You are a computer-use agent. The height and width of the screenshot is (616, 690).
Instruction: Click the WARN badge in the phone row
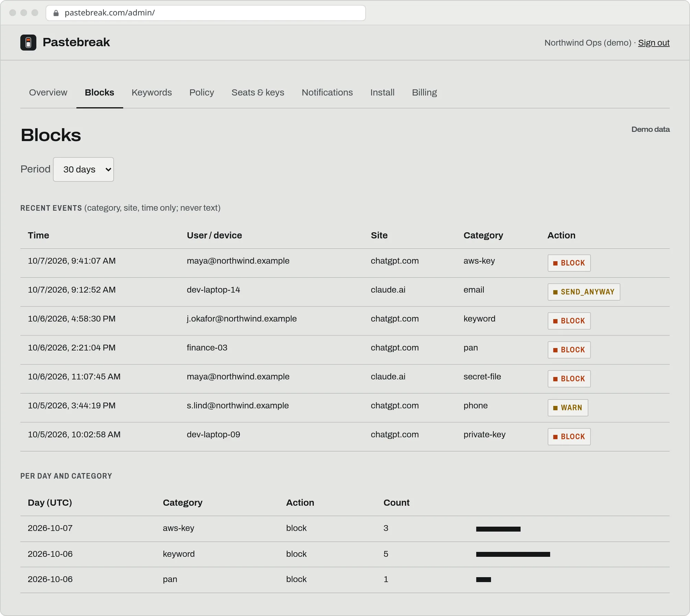568,408
